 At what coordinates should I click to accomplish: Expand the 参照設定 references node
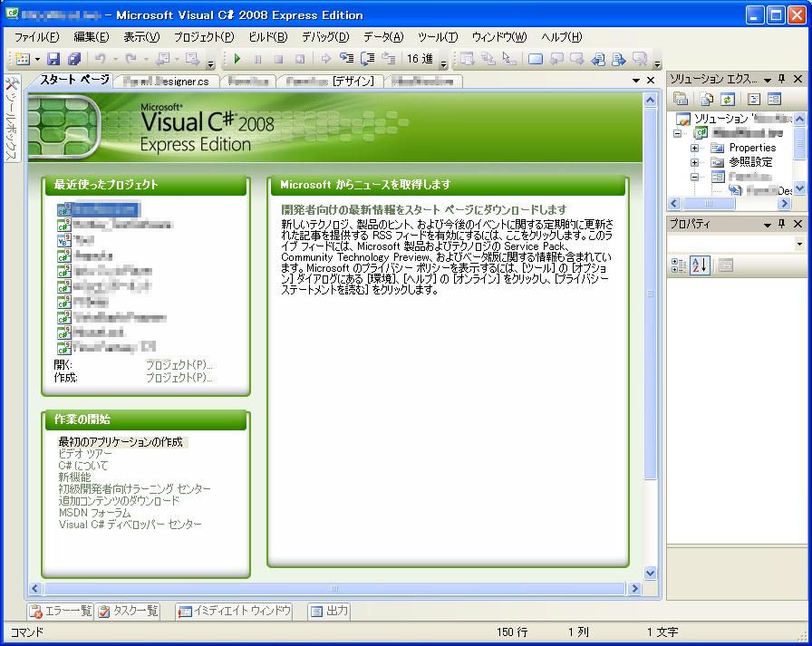[x=694, y=162]
